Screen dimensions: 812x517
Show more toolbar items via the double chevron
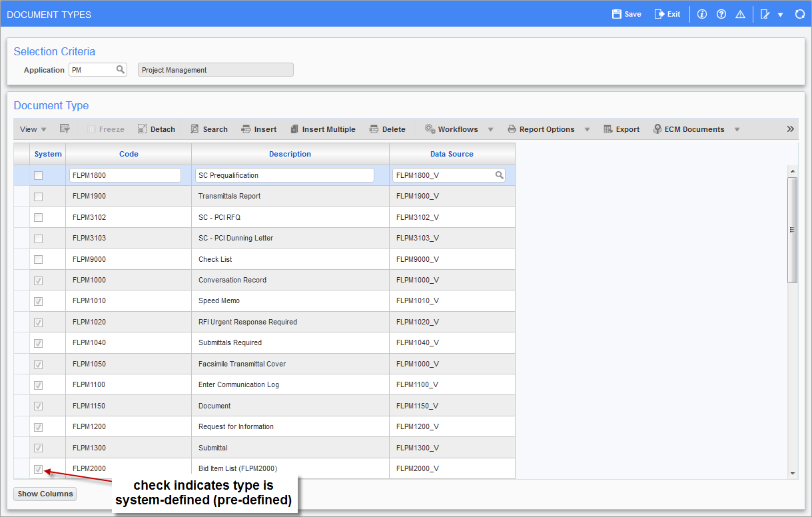pos(791,129)
